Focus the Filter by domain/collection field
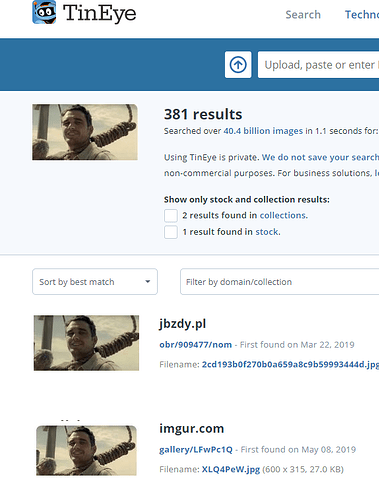This screenshot has width=379, height=500. (x=279, y=282)
